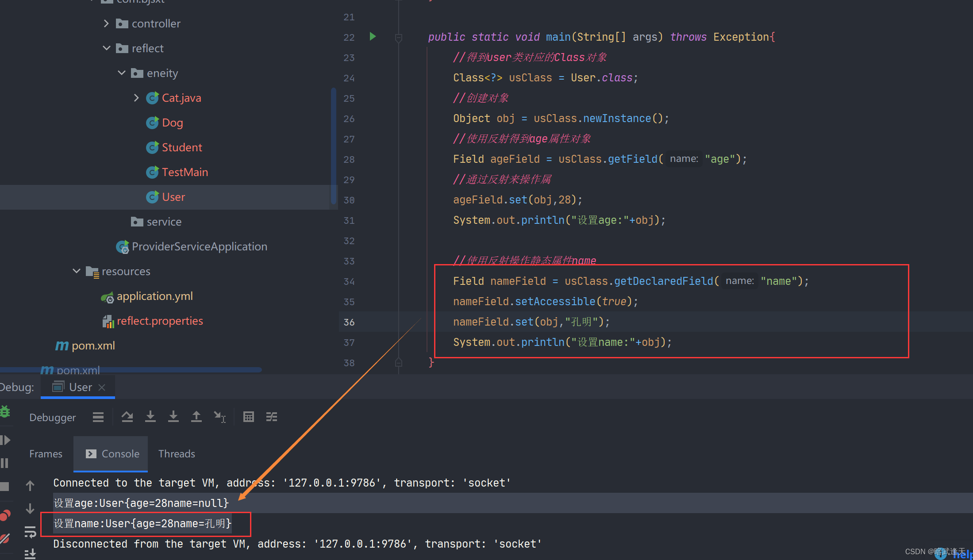Click the Step Out icon
The width and height of the screenshot is (973, 560).
pos(196,417)
